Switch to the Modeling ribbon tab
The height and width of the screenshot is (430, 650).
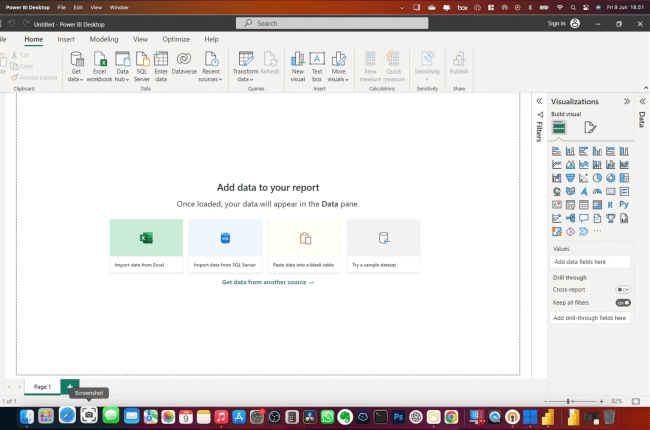click(x=104, y=39)
